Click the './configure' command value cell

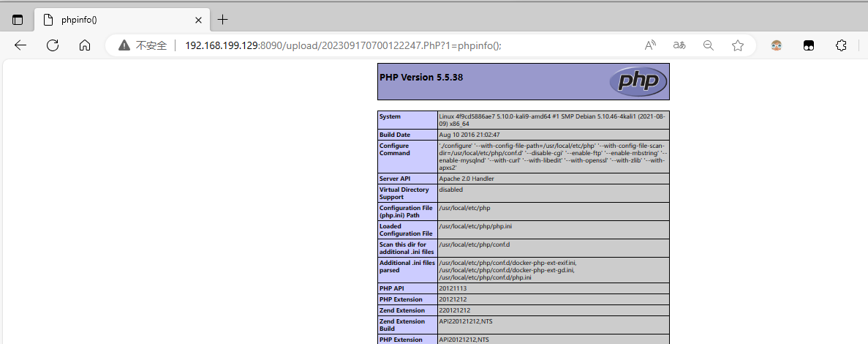[x=553, y=157]
